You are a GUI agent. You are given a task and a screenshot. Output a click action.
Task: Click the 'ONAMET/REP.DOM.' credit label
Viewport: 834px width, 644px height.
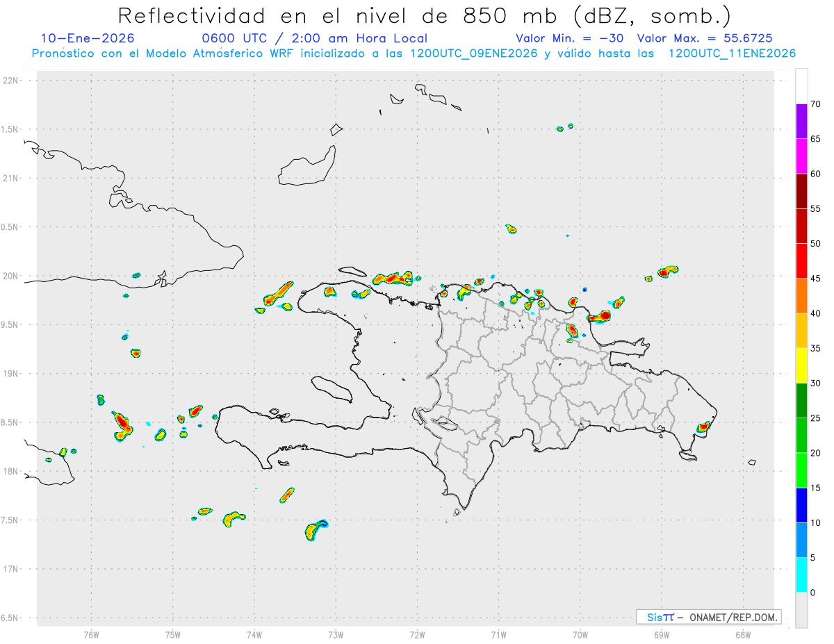click(734, 617)
